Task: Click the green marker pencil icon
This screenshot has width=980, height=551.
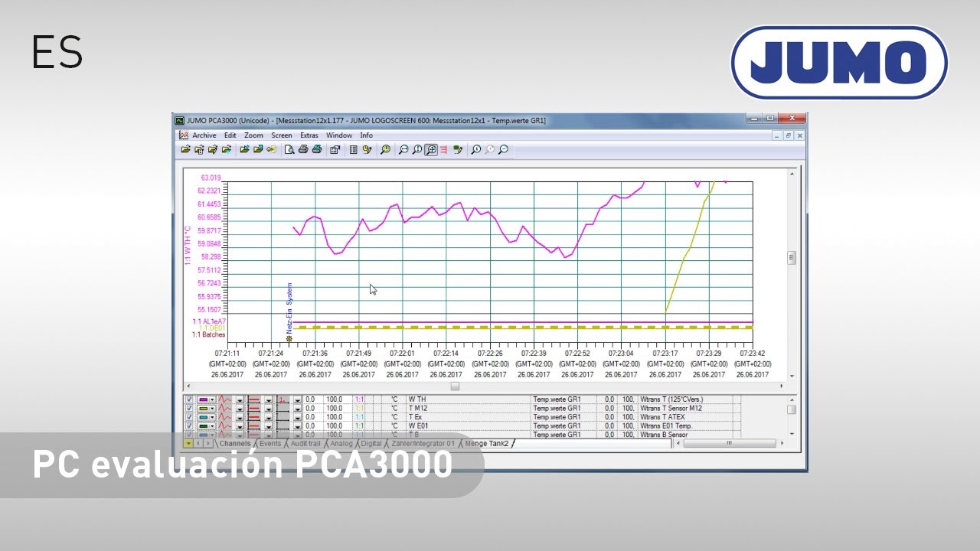Action: click(x=458, y=150)
